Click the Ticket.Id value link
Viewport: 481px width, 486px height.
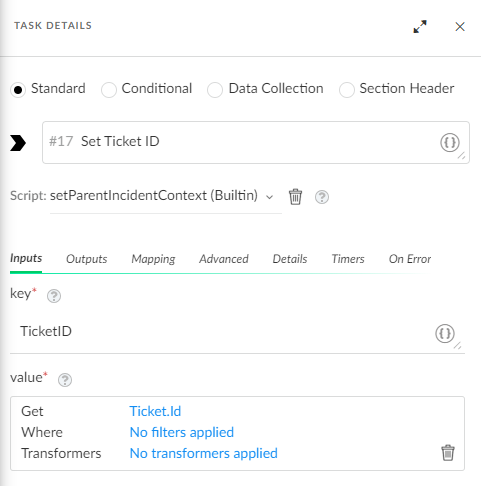click(155, 411)
